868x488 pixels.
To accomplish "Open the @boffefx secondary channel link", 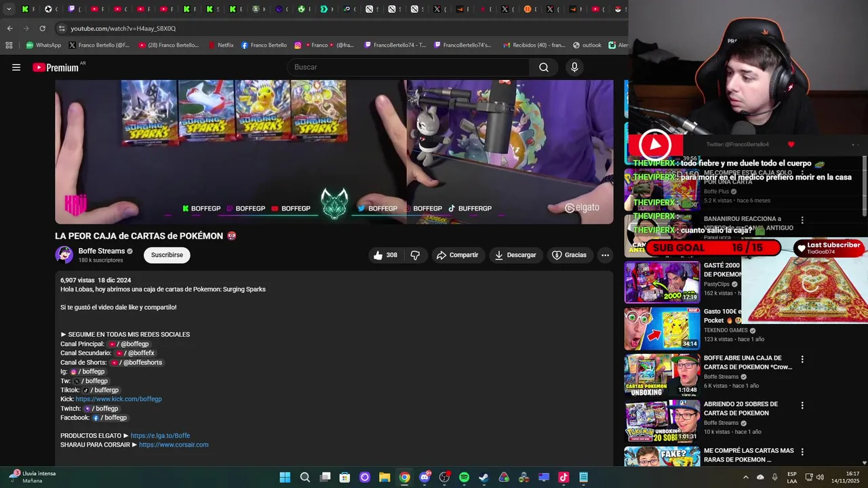I will [x=134, y=353].
